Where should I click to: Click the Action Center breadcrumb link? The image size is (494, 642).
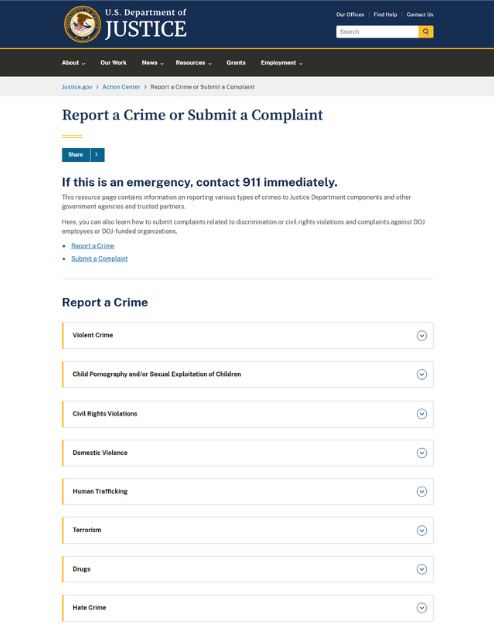(121, 87)
